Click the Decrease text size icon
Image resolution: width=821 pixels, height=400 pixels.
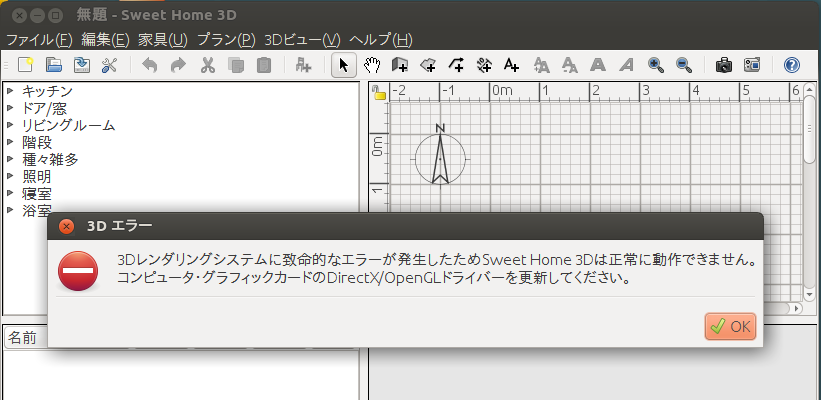pos(570,65)
